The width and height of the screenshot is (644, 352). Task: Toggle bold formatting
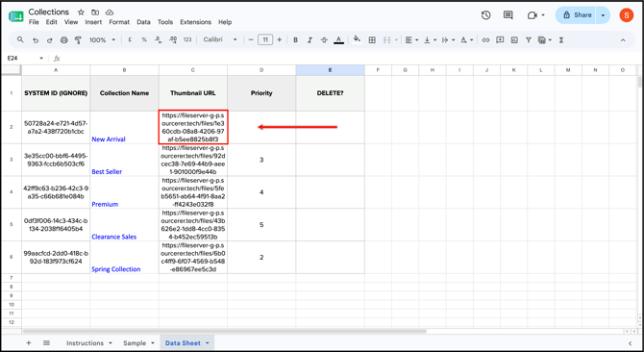tap(295, 39)
